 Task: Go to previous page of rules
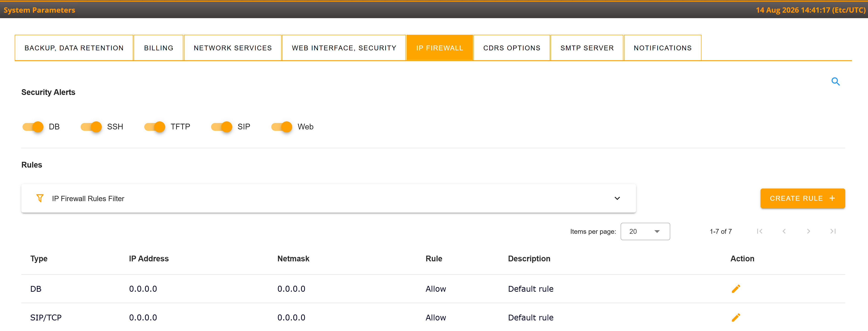pyautogui.click(x=784, y=231)
